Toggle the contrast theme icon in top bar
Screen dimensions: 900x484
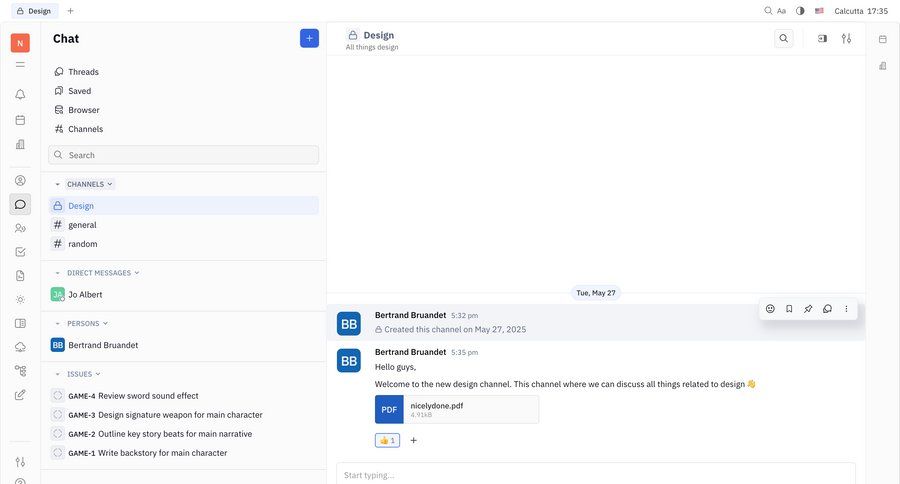800,11
